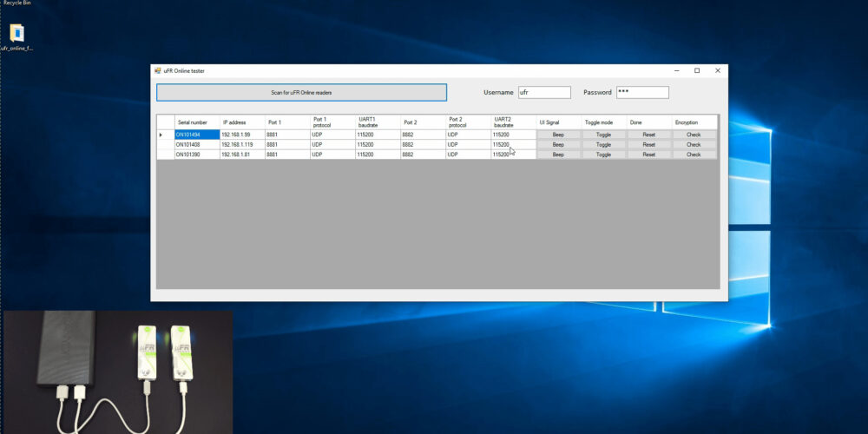Open the ufr_online_f... folder on the desktop
The height and width of the screenshot is (434, 868).
point(17,36)
